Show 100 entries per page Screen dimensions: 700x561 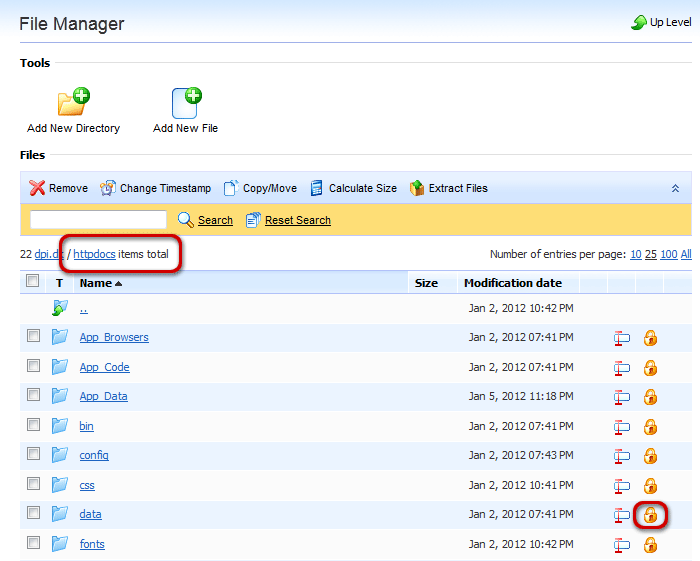669,254
